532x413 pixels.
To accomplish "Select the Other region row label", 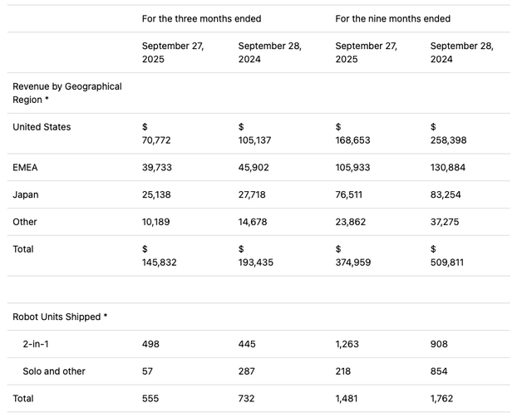I will click(25, 222).
